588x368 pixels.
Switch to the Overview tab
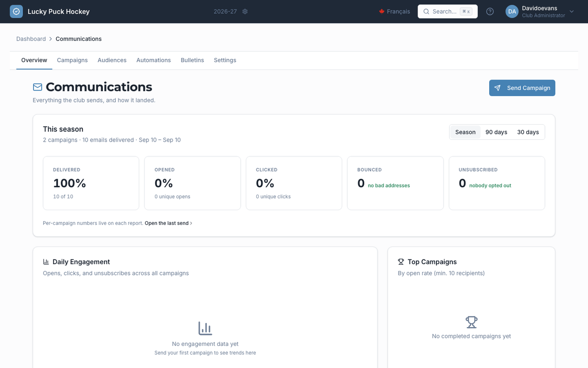click(x=34, y=60)
